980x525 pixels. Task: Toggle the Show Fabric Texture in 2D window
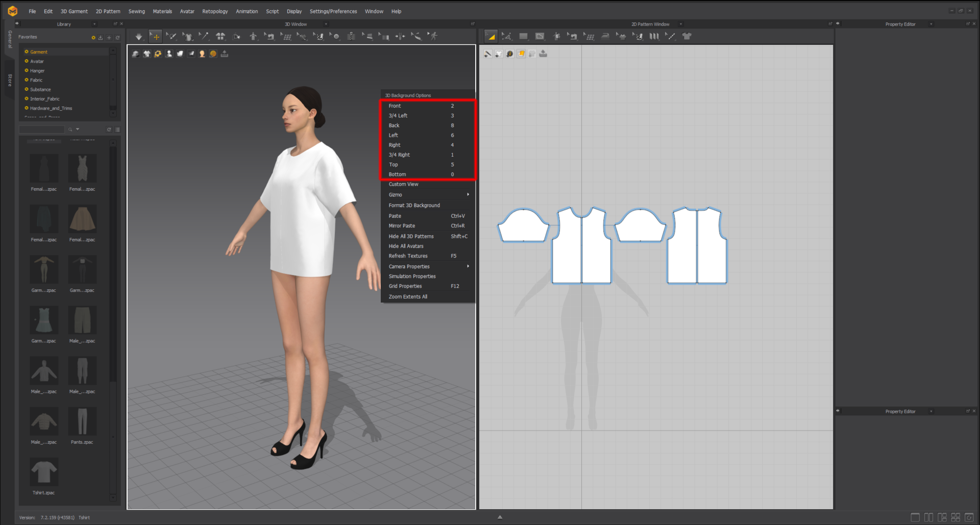(521, 54)
